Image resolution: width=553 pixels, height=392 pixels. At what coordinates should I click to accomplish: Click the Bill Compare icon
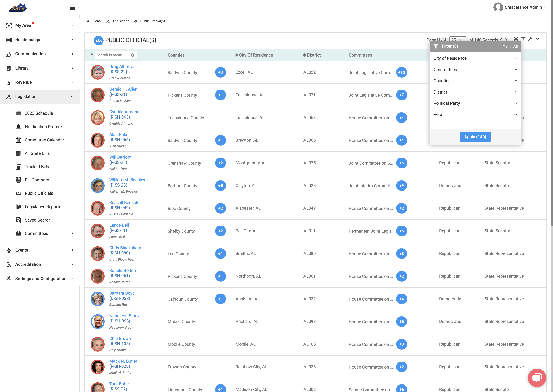18,180
